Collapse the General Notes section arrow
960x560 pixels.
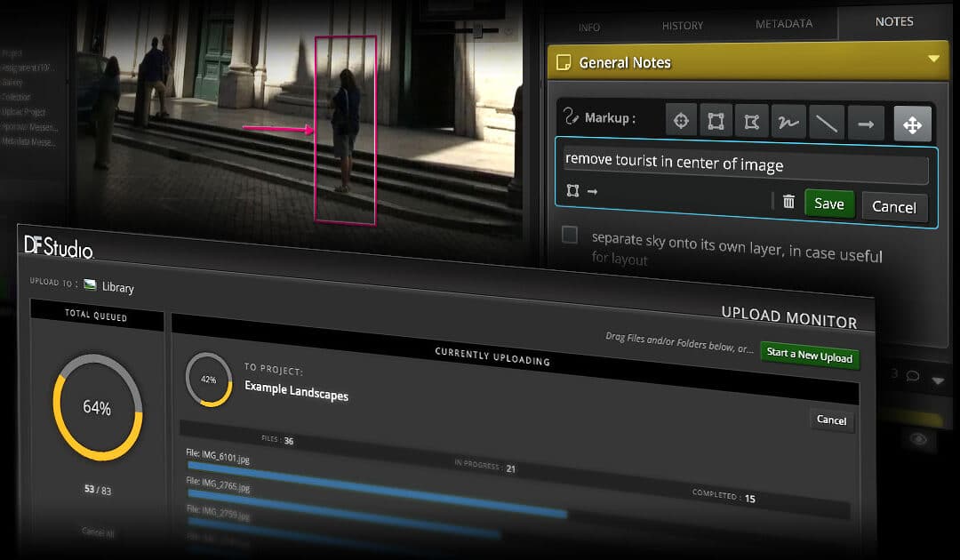click(x=933, y=59)
